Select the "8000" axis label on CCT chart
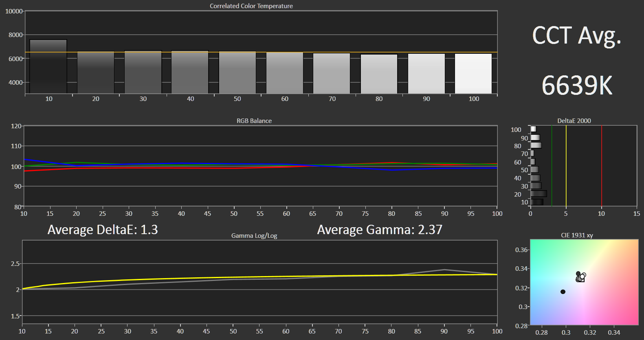The height and width of the screenshot is (340, 644). pyautogui.click(x=15, y=35)
